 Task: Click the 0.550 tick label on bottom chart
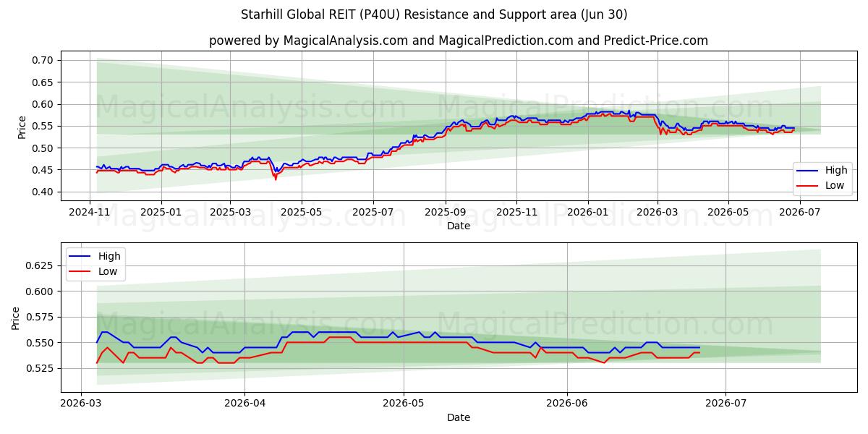(41, 343)
